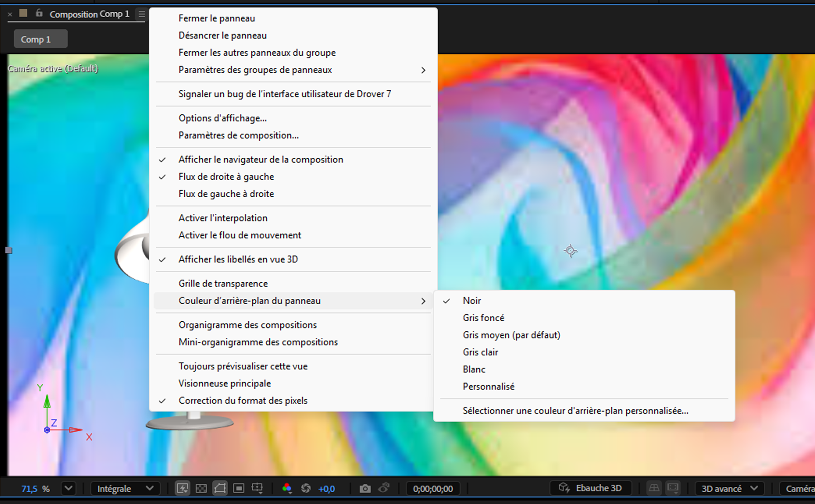
Task: Select the Comp 1 tab
Action: (x=40, y=38)
